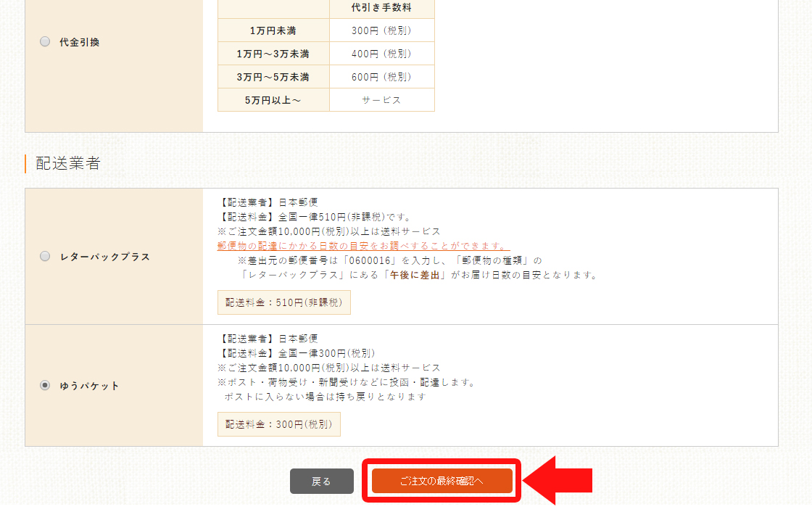Click the 配送業者 section heading
The width and height of the screenshot is (812, 512).
[x=68, y=163]
